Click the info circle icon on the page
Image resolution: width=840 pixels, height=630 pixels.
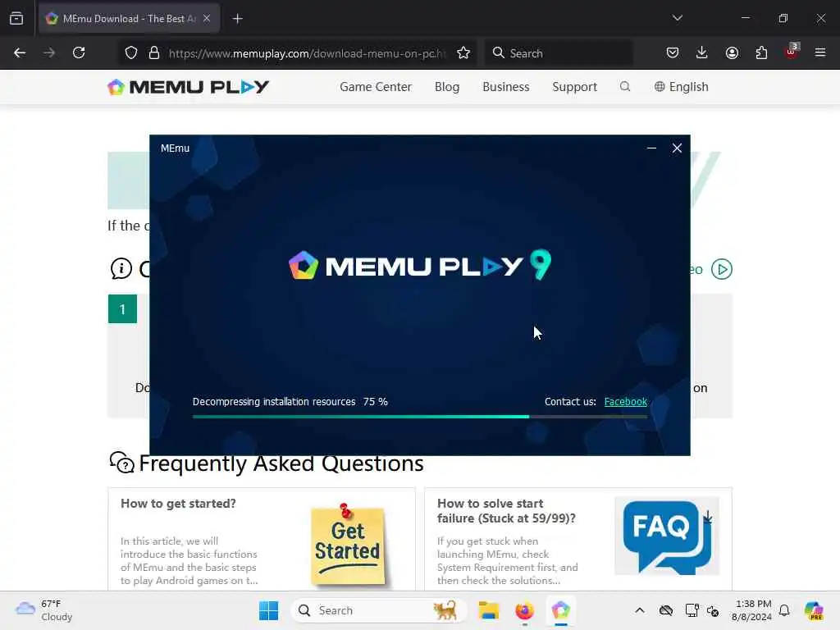pos(121,268)
